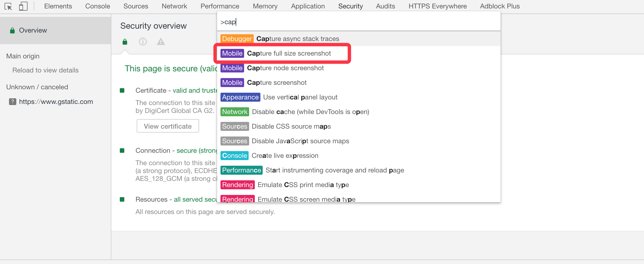Click the question mark icon beside gstatic.com
Viewport: 644px width, 264px height.
12,102
